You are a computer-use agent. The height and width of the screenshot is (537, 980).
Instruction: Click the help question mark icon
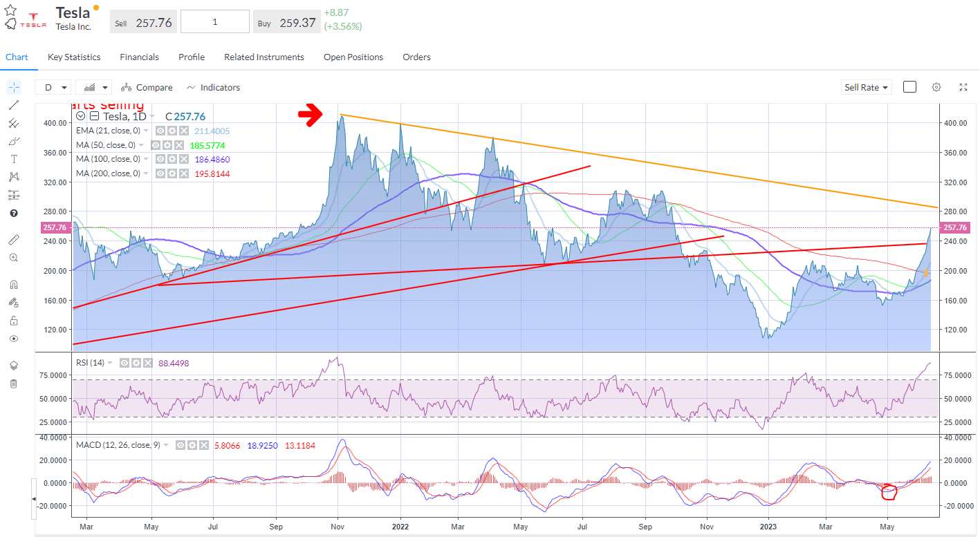[14, 214]
